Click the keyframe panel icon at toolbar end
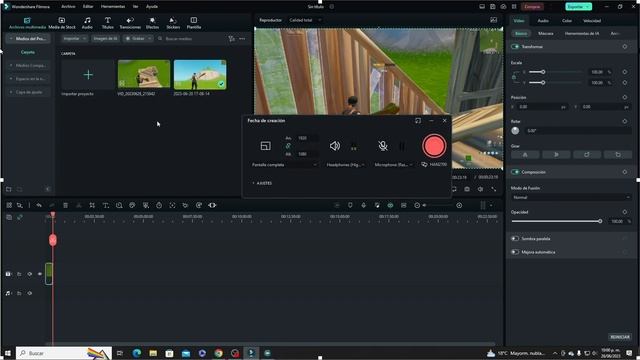640x360 pixels. pos(212,205)
